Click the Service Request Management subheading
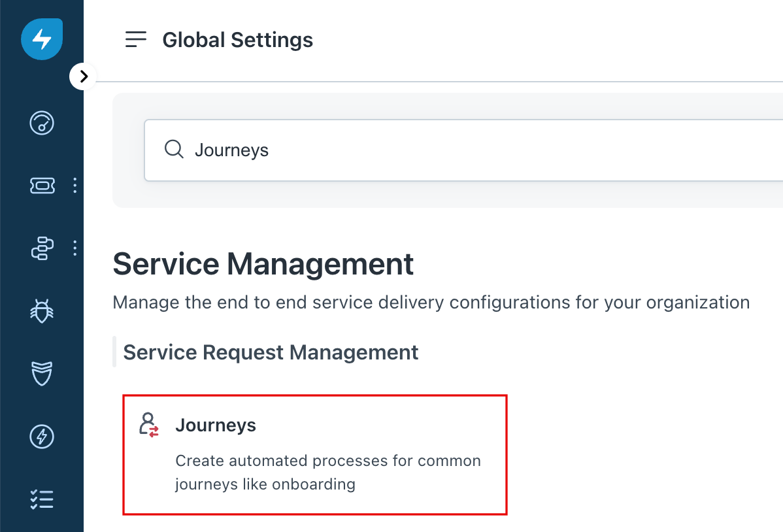Image resolution: width=783 pixels, height=532 pixels. [x=271, y=352]
